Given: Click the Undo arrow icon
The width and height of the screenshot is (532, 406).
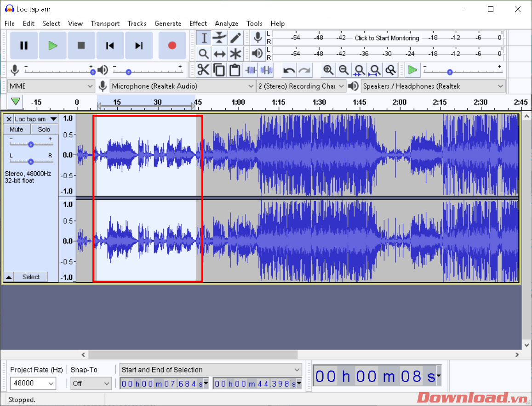Looking at the screenshot, I should point(289,70).
